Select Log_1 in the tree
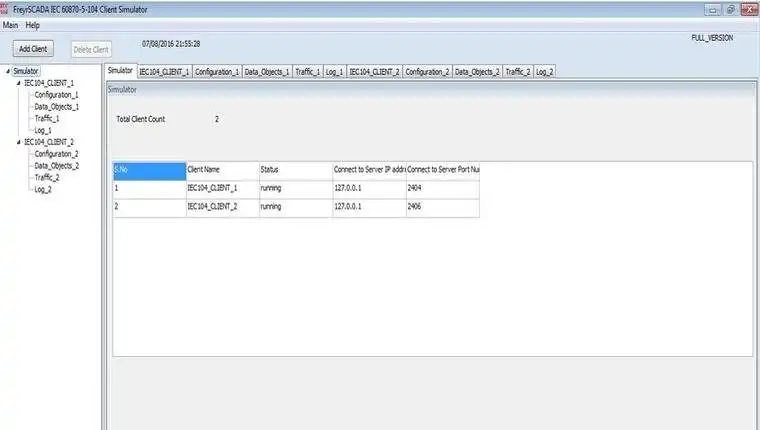 [43, 130]
